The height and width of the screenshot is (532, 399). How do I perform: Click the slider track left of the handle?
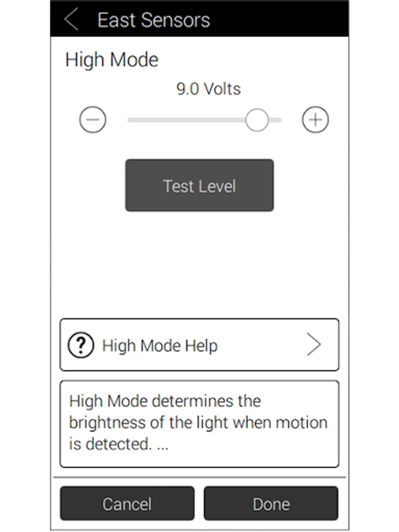183,120
